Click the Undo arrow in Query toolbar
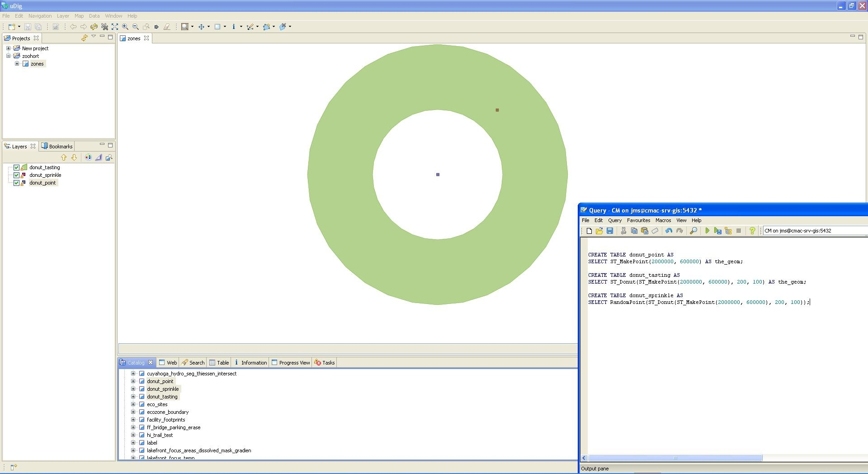This screenshot has height=474, width=868. (x=669, y=231)
